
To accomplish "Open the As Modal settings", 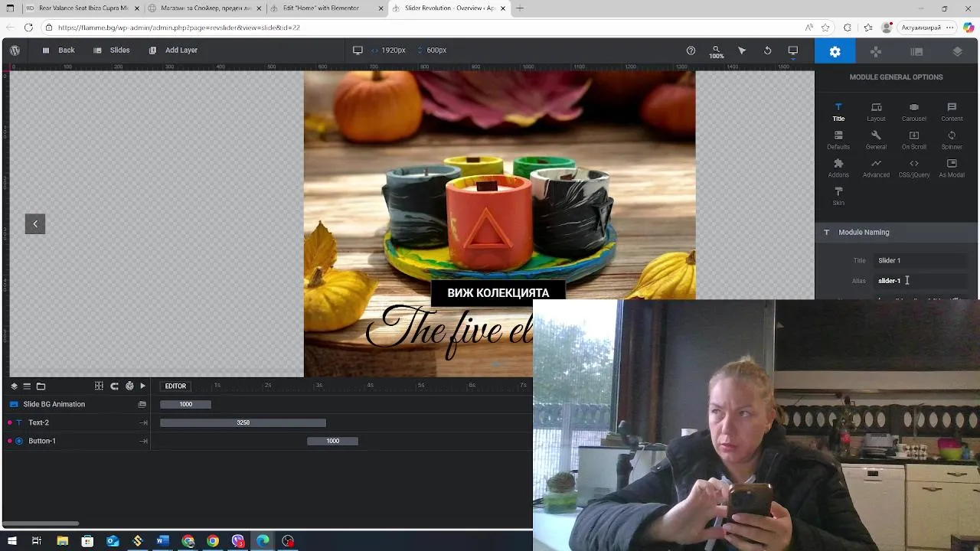I will (952, 168).
